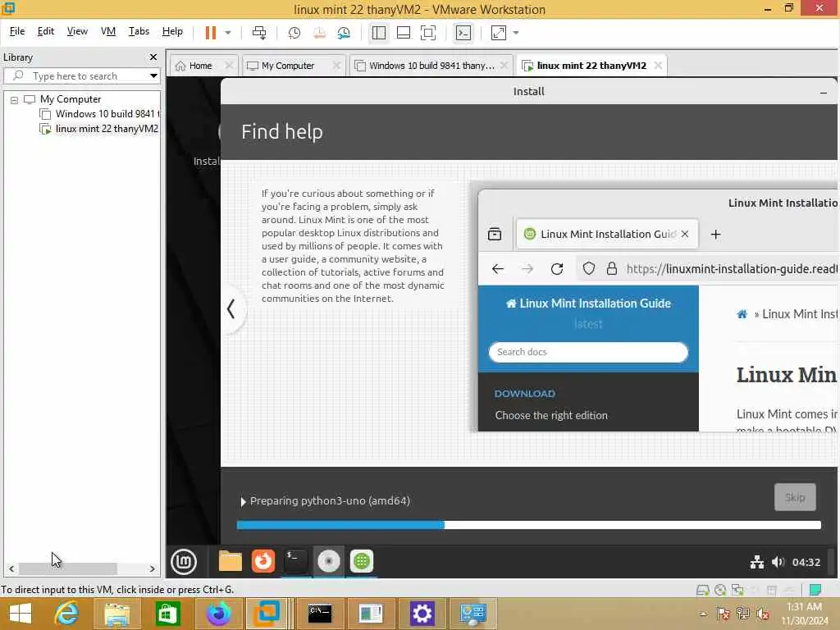
Task: Click the library horizontal scrollbar thumb
Action: click(67, 569)
